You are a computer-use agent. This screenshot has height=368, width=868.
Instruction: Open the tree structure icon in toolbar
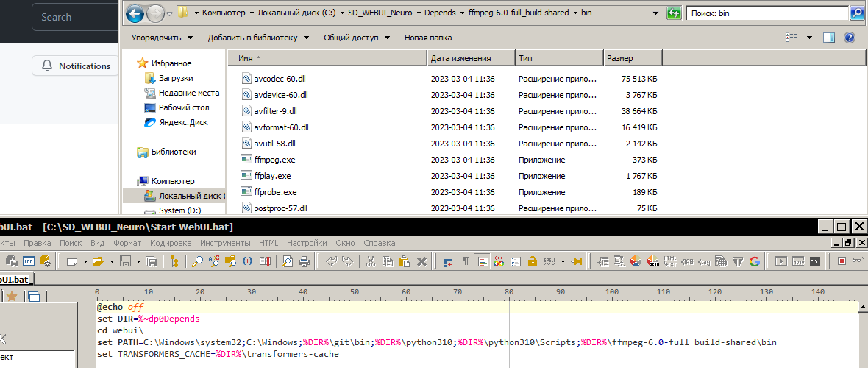point(174,261)
